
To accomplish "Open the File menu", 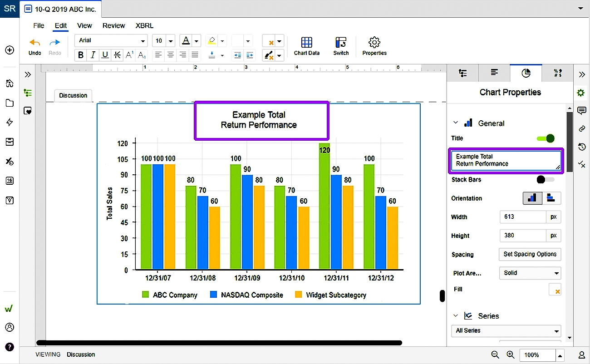I will click(x=38, y=25).
